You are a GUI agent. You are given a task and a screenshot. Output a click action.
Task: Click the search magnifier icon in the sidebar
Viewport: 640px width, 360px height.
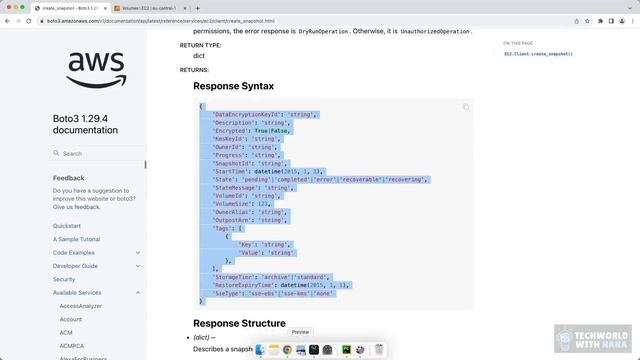pos(56,153)
